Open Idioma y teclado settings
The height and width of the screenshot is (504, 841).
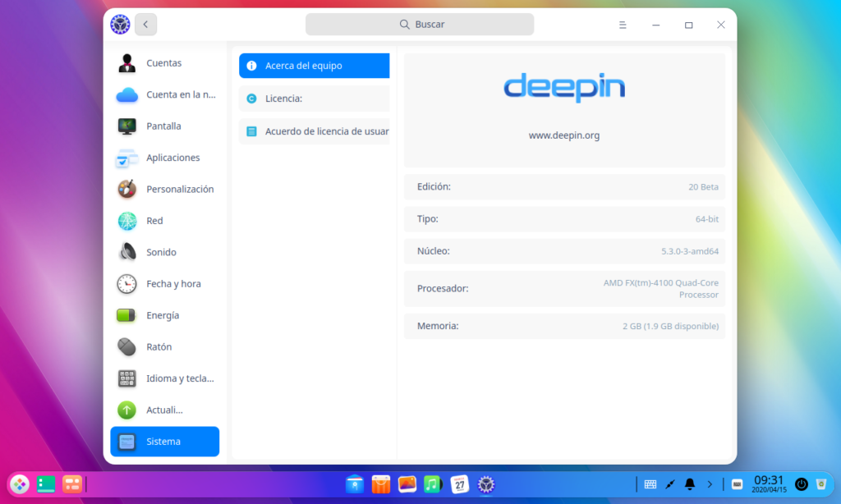click(x=164, y=378)
